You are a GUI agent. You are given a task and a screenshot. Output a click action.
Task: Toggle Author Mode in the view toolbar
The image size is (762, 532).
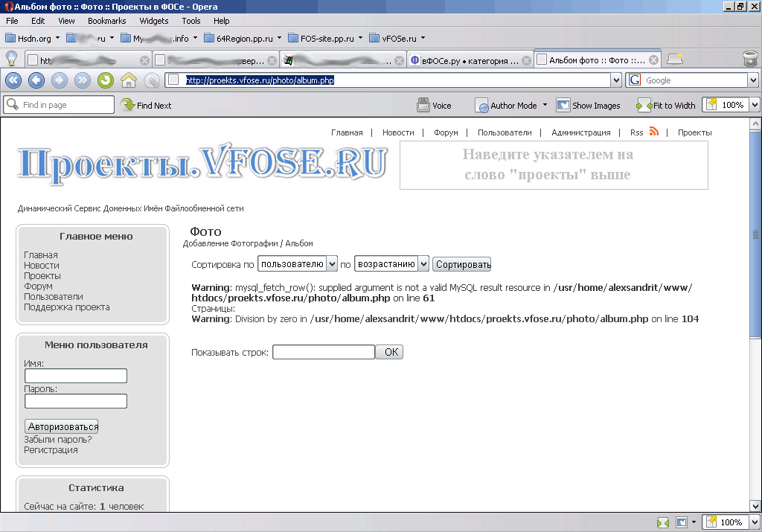(506, 106)
